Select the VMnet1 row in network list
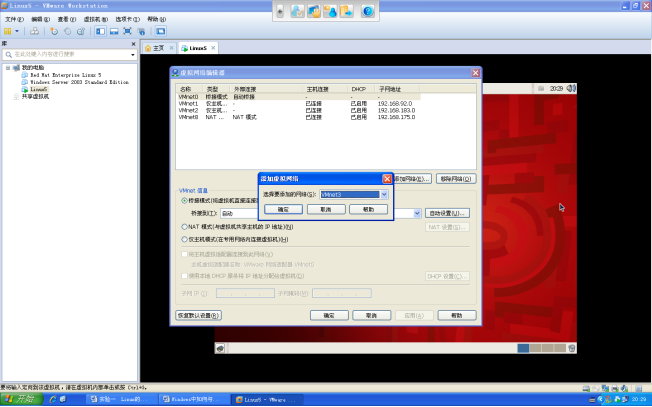The image size is (652, 407). [x=299, y=104]
